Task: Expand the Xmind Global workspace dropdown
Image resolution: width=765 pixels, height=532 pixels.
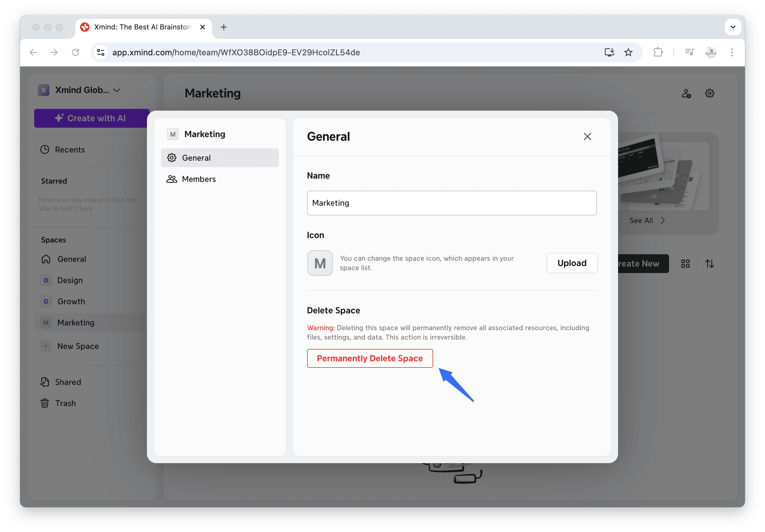Action: pyautogui.click(x=117, y=90)
